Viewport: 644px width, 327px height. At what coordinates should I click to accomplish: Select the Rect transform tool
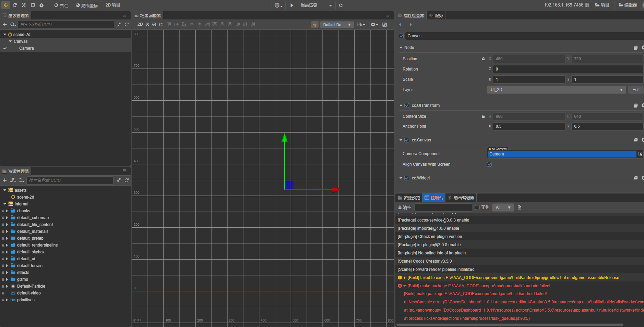click(33, 5)
